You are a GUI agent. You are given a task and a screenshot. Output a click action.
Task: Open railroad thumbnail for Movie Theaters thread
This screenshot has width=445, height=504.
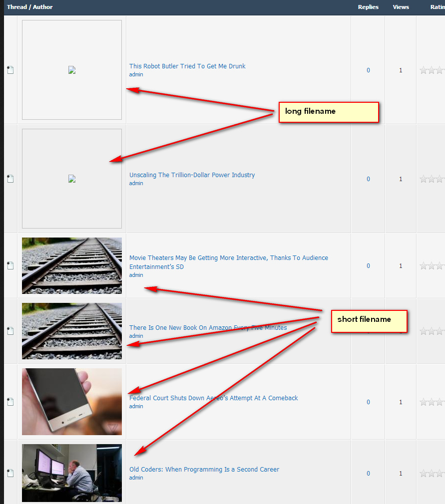pyautogui.click(x=72, y=265)
